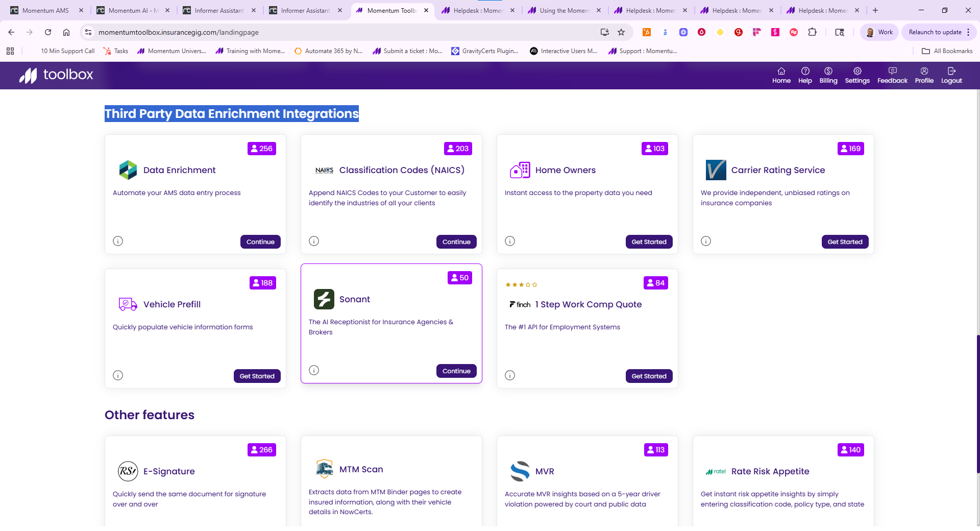Click the address bar URL
The width and height of the screenshot is (980, 531).
click(179, 32)
